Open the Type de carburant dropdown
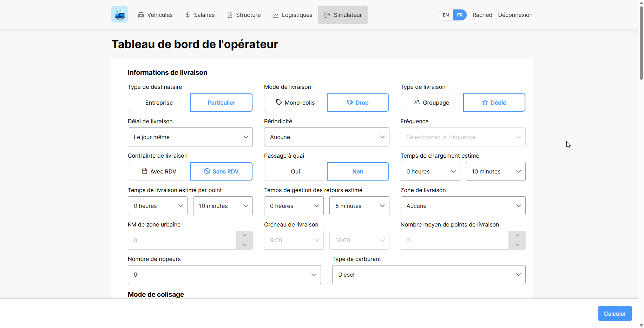Image resolution: width=644 pixels, height=328 pixels. 428,275
